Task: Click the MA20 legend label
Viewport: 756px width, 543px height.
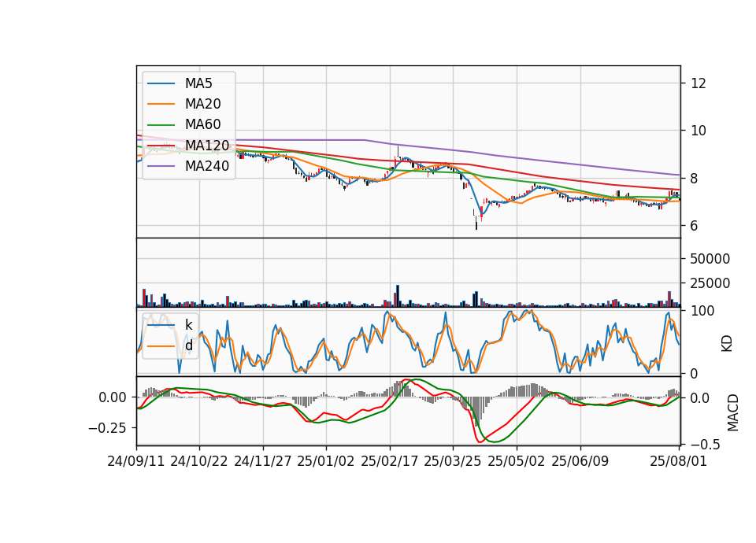Action: (202, 104)
